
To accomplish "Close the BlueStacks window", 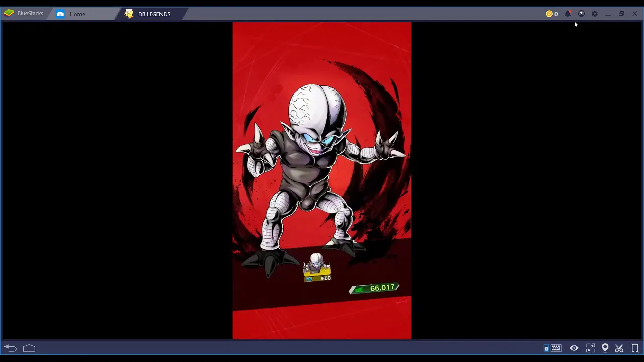I will point(635,14).
